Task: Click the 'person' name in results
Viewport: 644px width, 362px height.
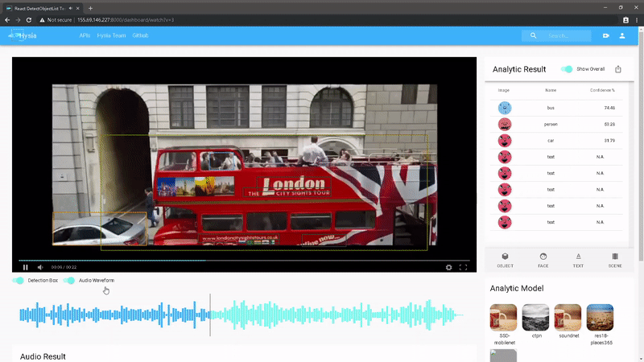Action: [551, 125]
